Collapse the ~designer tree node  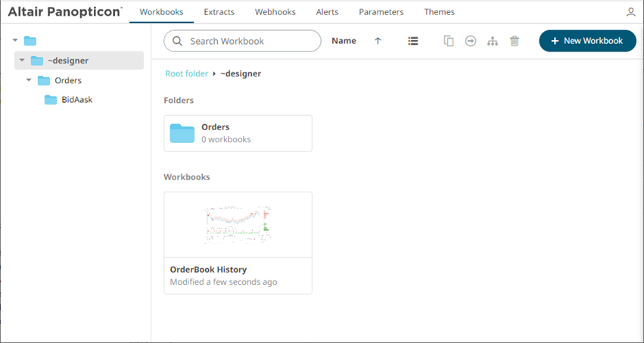(x=22, y=61)
